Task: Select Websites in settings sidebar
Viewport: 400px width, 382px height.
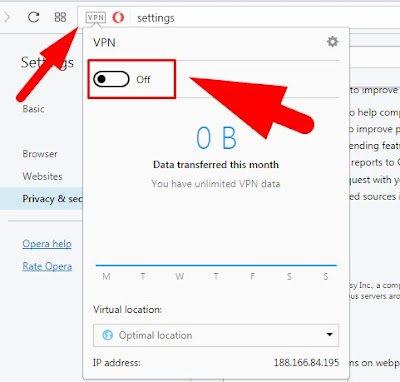Action: [42, 176]
